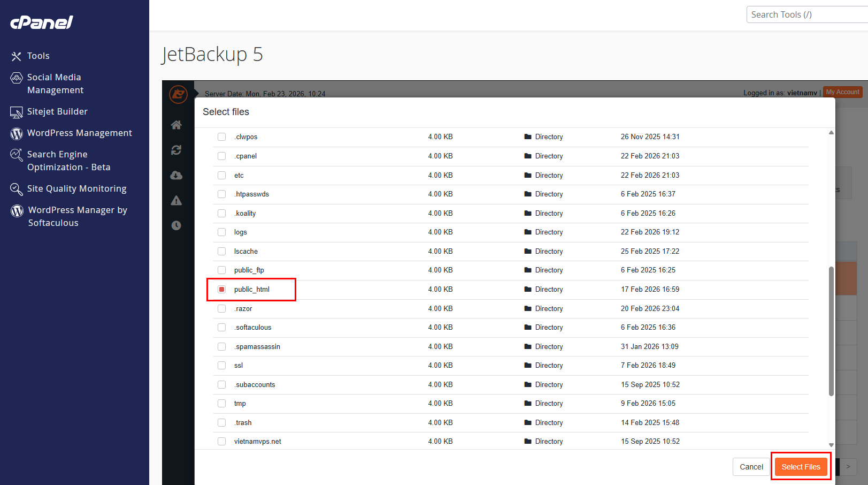Check the public_ftp directory checkbox
Image resolution: width=868 pixels, height=485 pixels.
pos(221,270)
